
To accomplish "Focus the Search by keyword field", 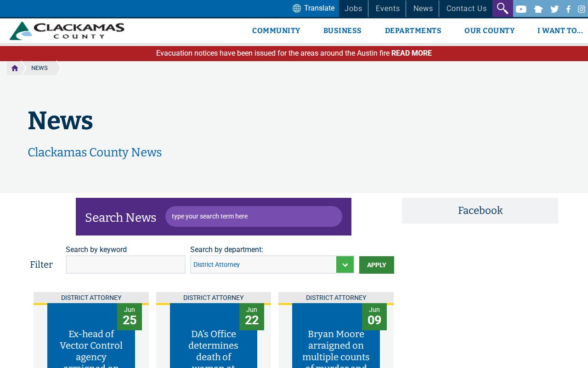I will (x=125, y=264).
